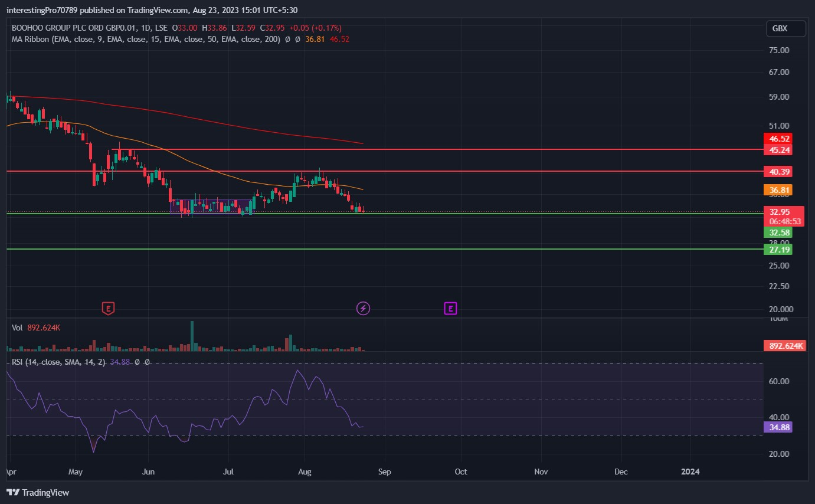Click the 67.00 price scale tick
Image resolution: width=815 pixels, height=504 pixels.
click(780, 72)
